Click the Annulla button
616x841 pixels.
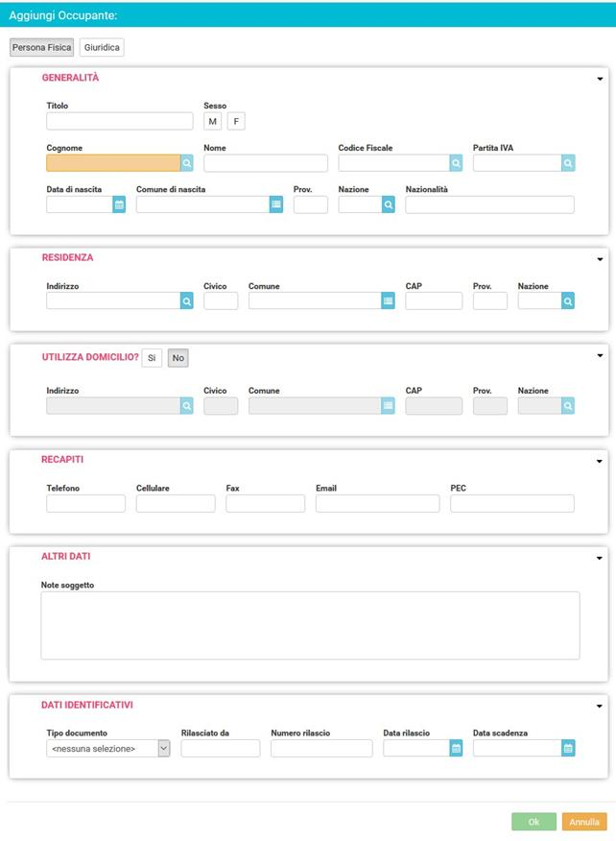[584, 822]
